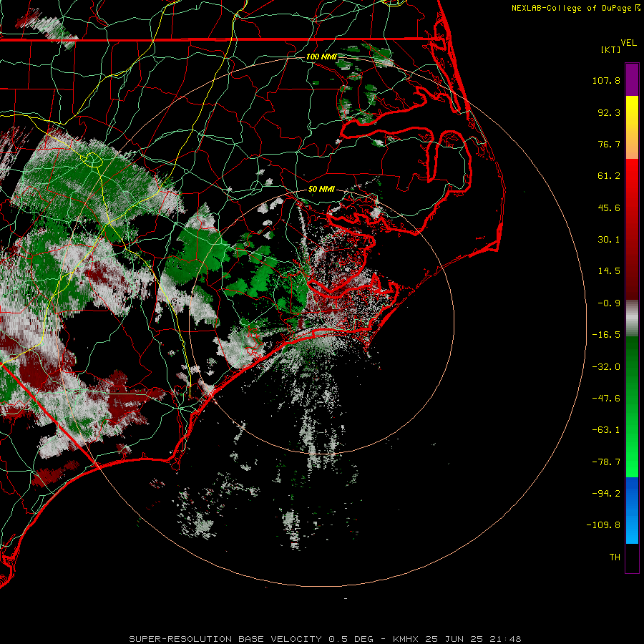
Task: Click the 30.1 legend value
Action: (x=609, y=240)
